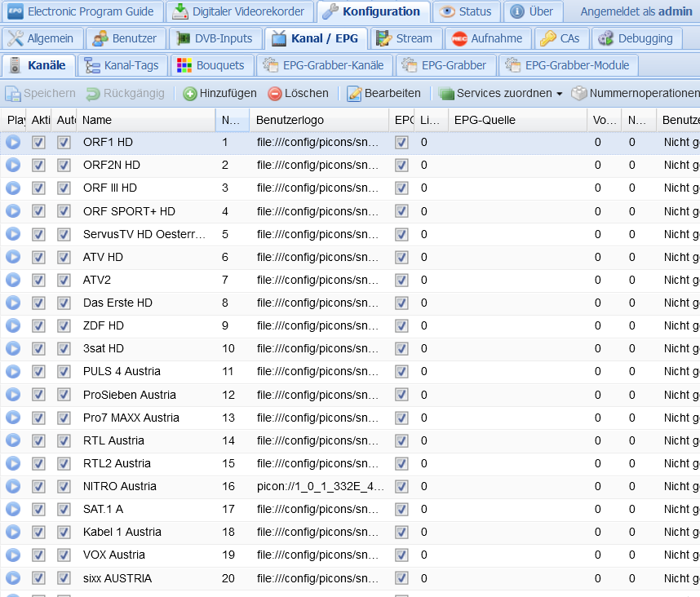Open the CAs tab
The image size is (700, 597).
[x=560, y=39]
